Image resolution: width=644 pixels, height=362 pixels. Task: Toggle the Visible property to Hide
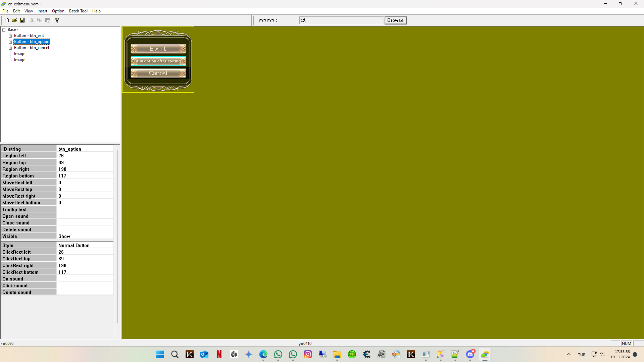pyautogui.click(x=85, y=236)
